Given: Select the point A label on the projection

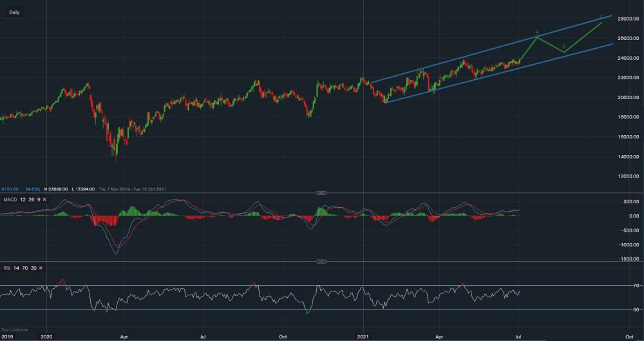Looking at the screenshot, I should pos(537,32).
